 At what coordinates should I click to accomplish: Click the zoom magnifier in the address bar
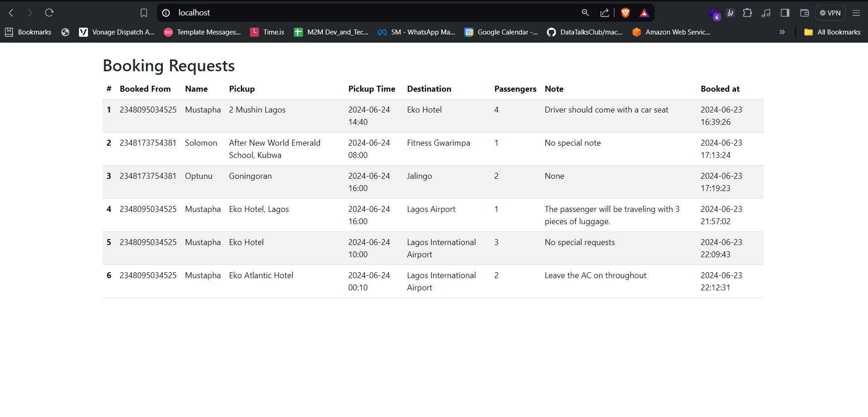click(585, 13)
